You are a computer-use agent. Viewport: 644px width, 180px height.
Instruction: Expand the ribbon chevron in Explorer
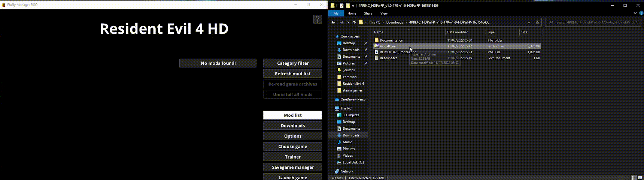[x=635, y=13]
